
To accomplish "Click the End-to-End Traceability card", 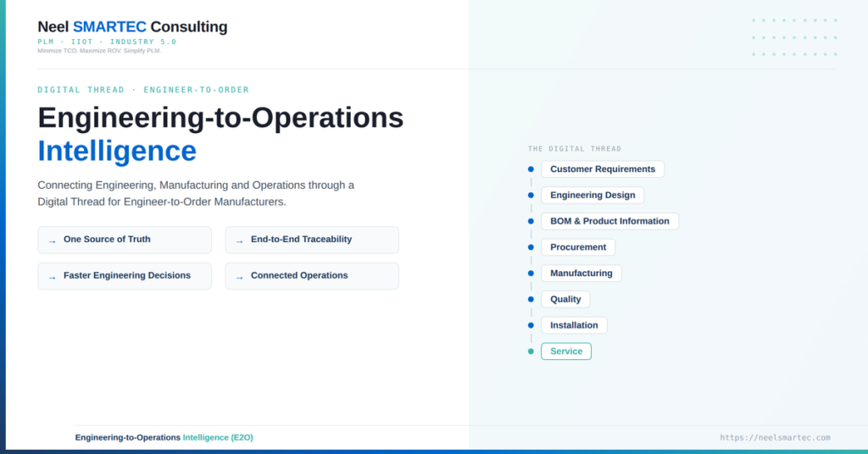I will pyautogui.click(x=312, y=240).
